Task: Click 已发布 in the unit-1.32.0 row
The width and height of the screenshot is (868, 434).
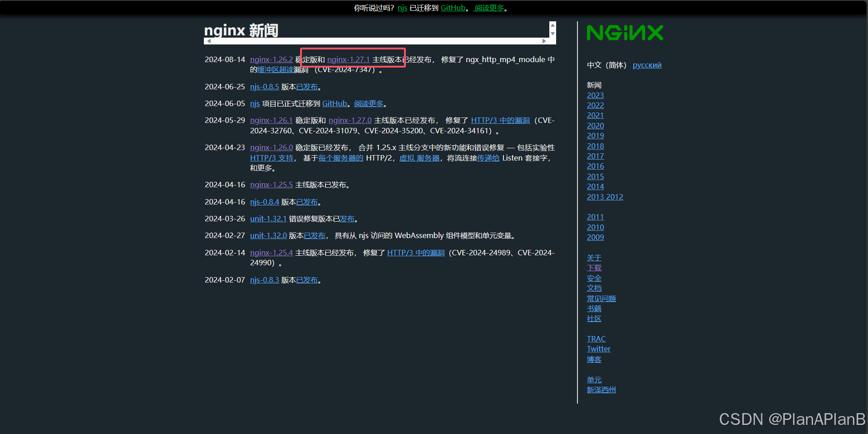Action: tap(315, 236)
